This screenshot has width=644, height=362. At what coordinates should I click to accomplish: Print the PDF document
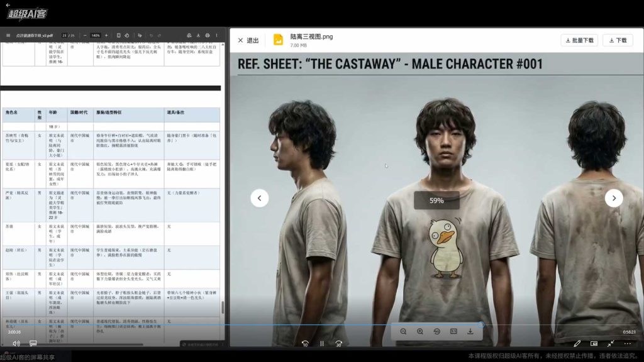point(208,35)
